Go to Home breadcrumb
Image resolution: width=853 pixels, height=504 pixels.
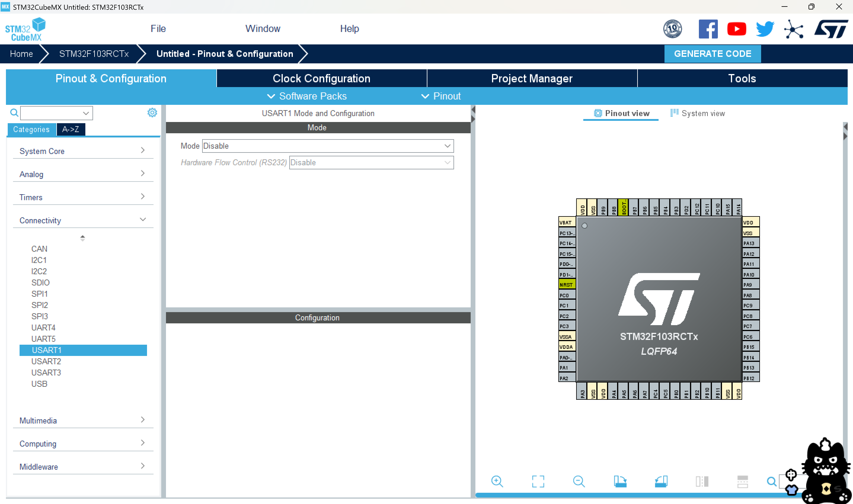(21, 54)
